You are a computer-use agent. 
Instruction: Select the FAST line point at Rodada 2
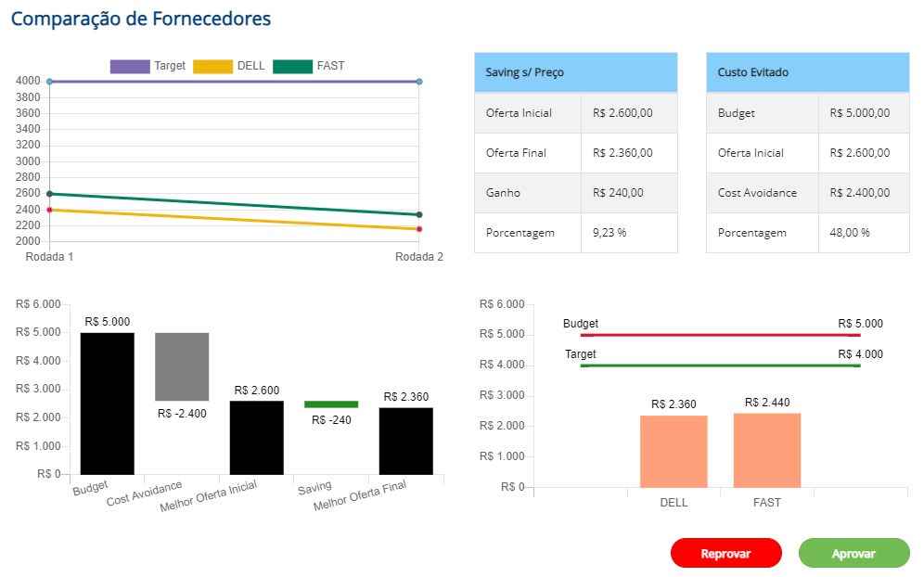pyautogui.click(x=419, y=214)
